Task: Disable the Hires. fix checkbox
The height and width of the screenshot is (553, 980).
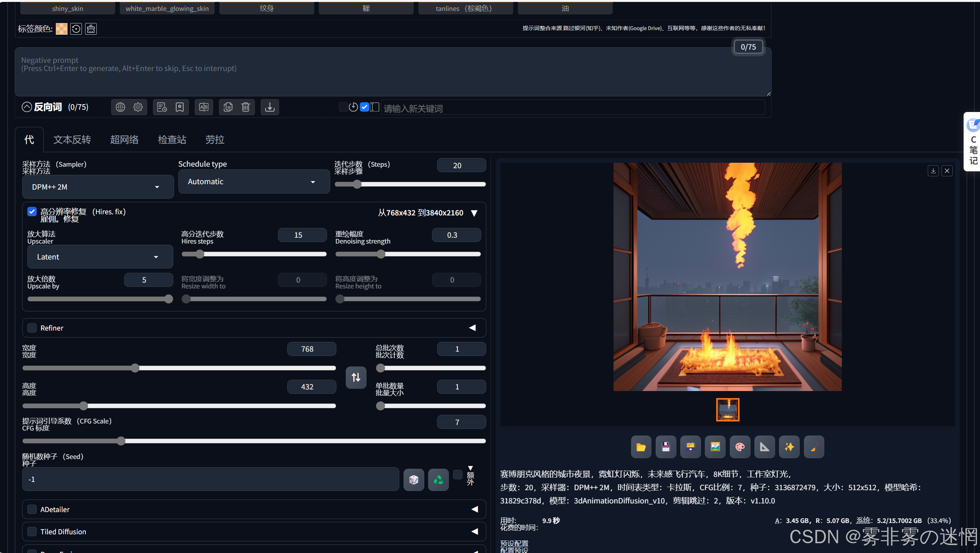Action: coord(32,212)
